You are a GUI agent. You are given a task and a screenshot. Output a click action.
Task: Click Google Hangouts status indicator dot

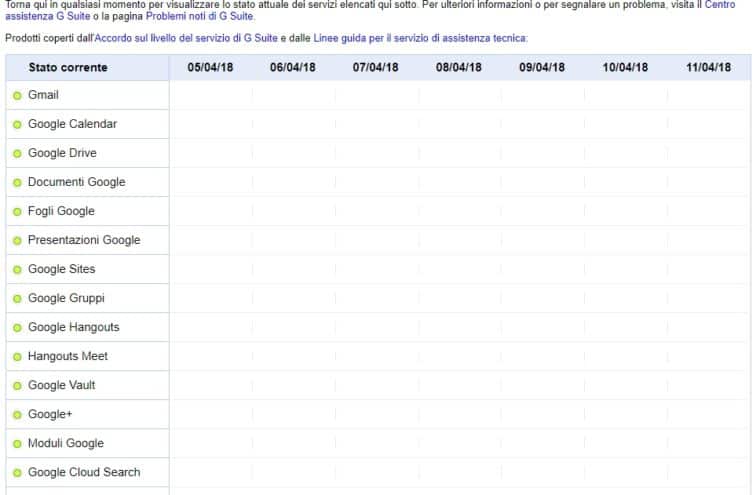(17, 328)
